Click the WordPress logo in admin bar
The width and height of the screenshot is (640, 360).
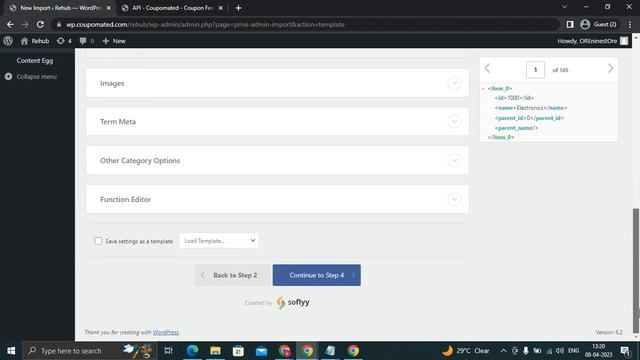tap(8, 41)
